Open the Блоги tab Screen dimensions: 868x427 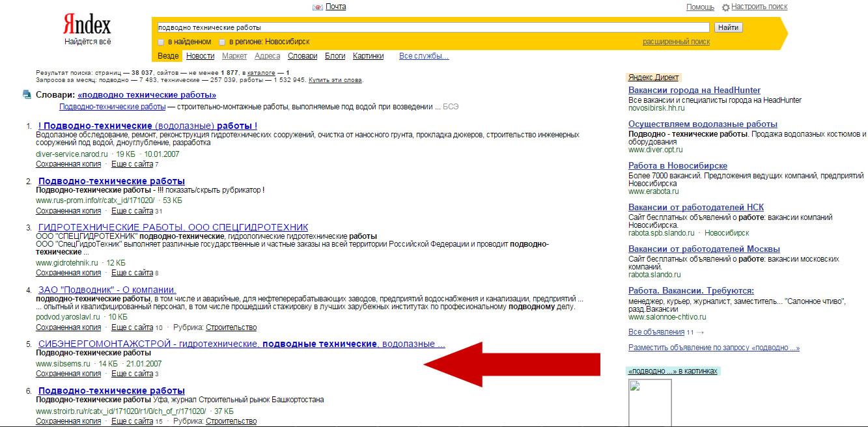335,56
